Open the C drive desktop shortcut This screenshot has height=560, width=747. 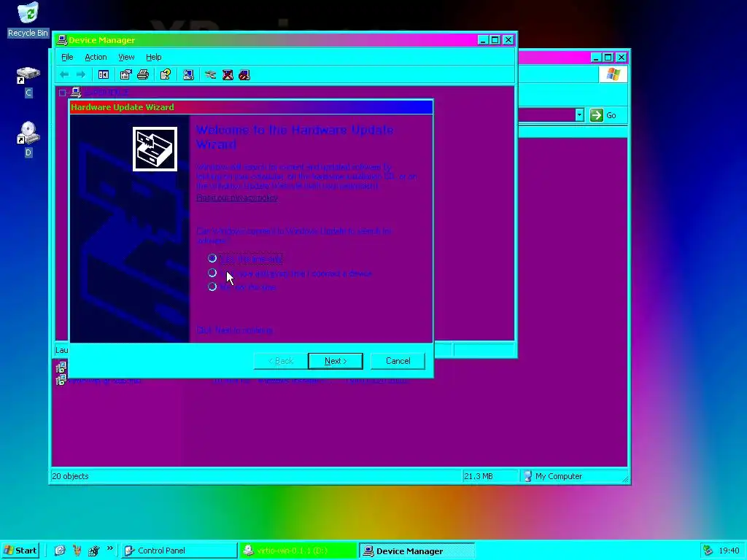coord(28,75)
